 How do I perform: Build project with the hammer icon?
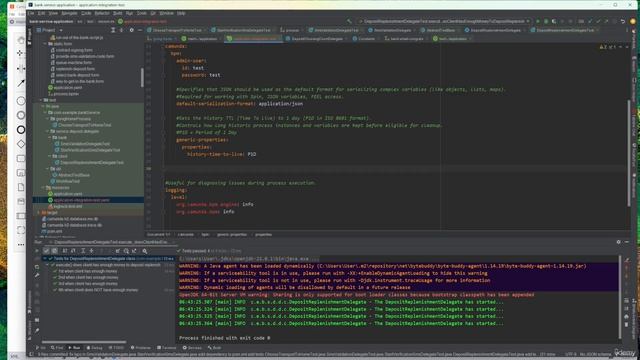pyautogui.click(x=349, y=21)
